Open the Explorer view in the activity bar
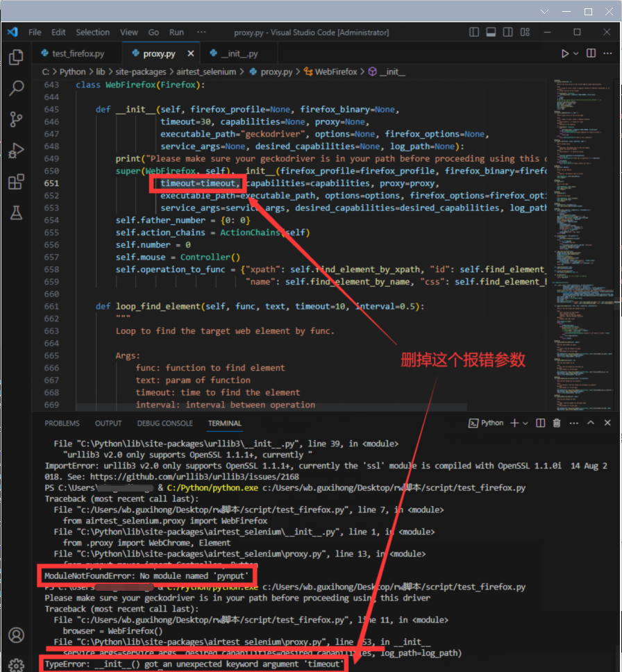Screen dimensions: 622x672 click(x=16, y=57)
